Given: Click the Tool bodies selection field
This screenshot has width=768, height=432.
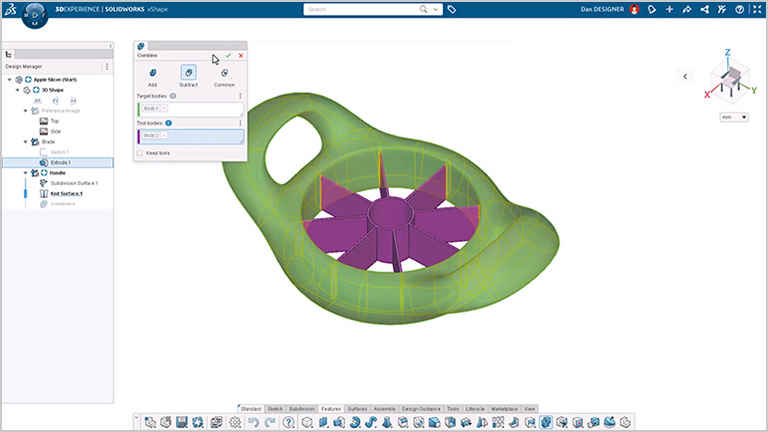Looking at the screenshot, I should (190, 135).
